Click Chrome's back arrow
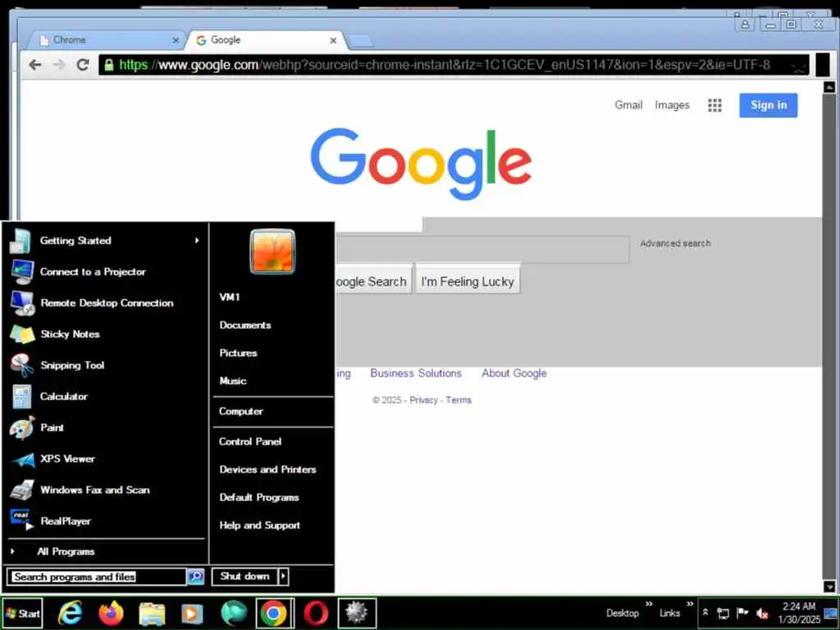Image resolution: width=840 pixels, height=630 pixels. [35, 65]
